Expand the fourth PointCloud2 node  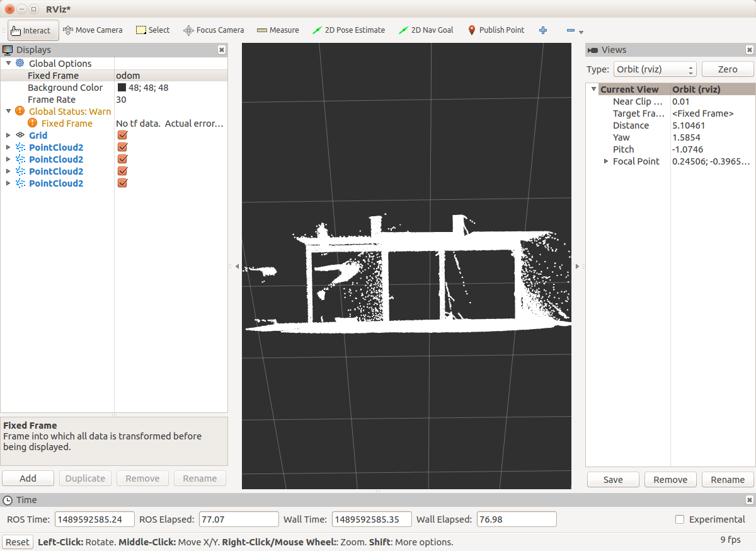pyautogui.click(x=8, y=183)
